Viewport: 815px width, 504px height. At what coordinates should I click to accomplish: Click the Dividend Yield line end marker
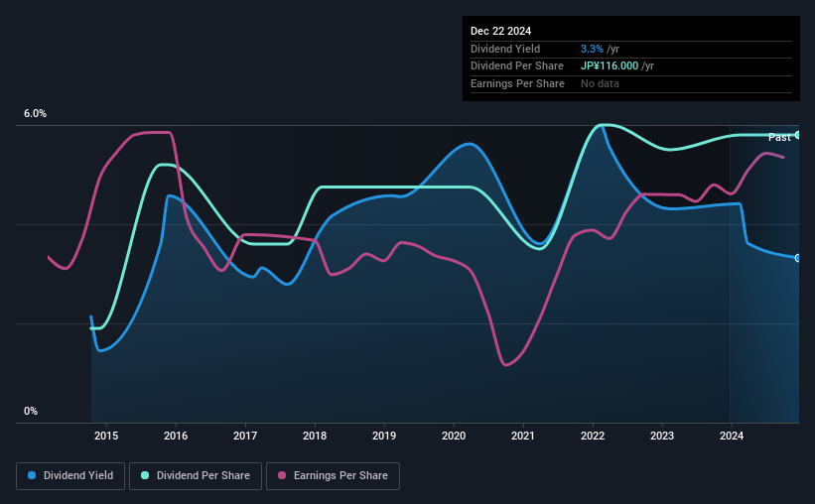point(798,258)
